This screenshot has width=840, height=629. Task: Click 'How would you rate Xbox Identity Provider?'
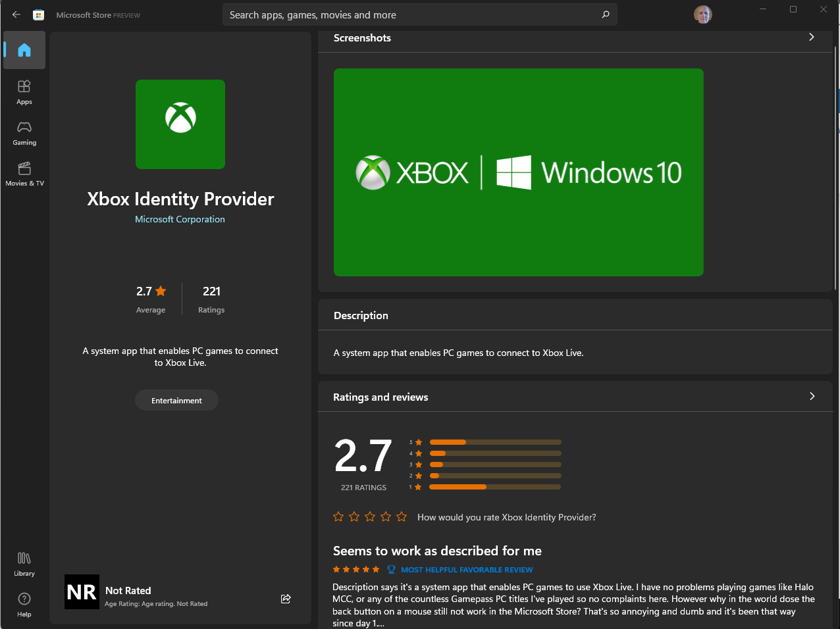507,517
